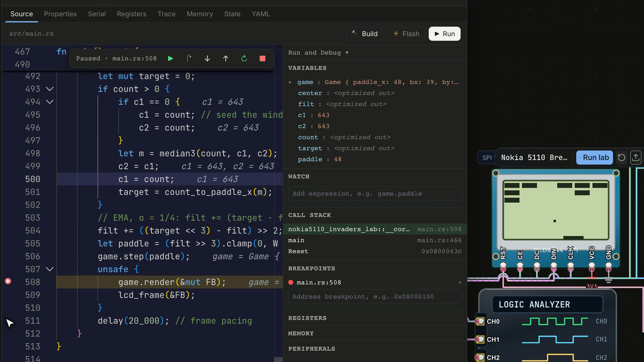Continue execution with the green play icon
This screenshot has height=362, width=644.
[170, 58]
